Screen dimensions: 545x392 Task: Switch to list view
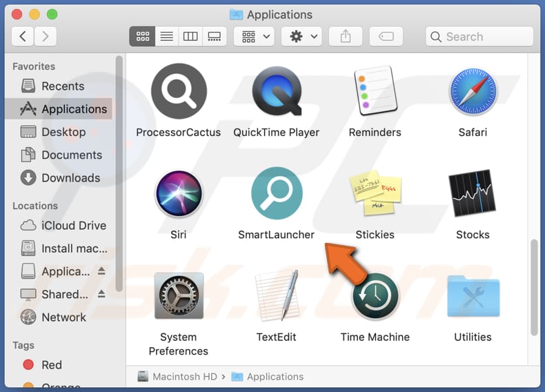(166, 36)
